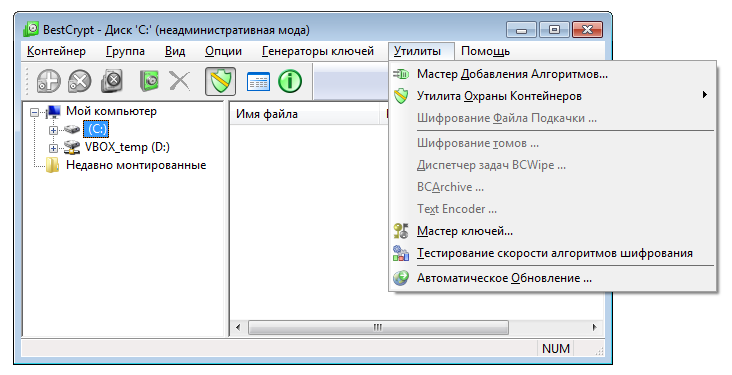
Task: Click the VBOX_temp network drive icon
Action: pyautogui.click(x=72, y=147)
